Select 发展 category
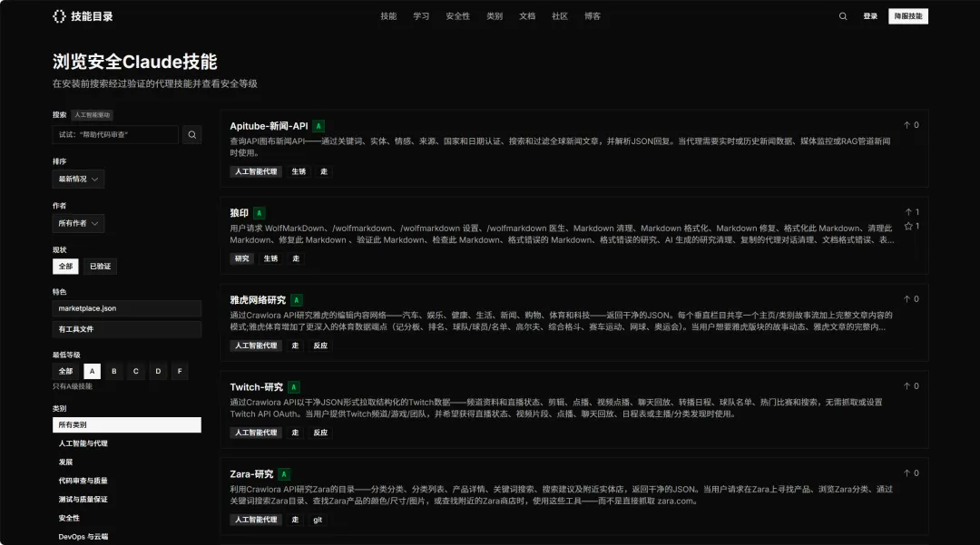Screen dimensions: 980x545 point(127,462)
